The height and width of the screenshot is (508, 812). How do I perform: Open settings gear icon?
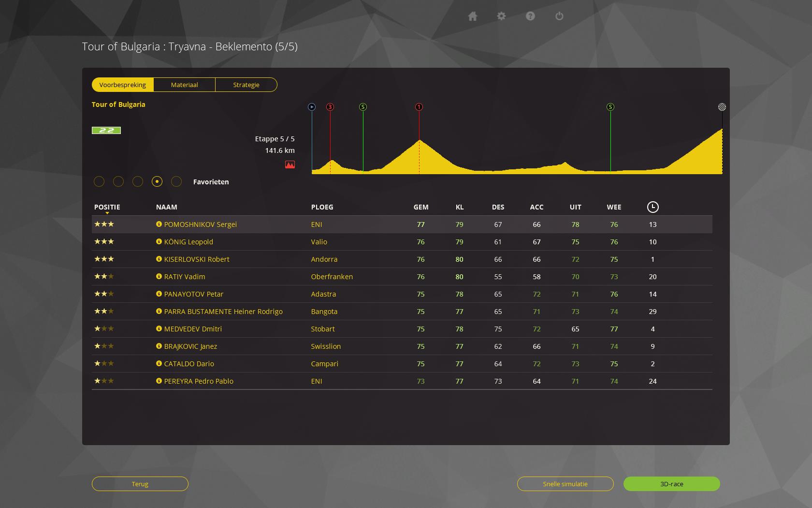pyautogui.click(x=501, y=16)
